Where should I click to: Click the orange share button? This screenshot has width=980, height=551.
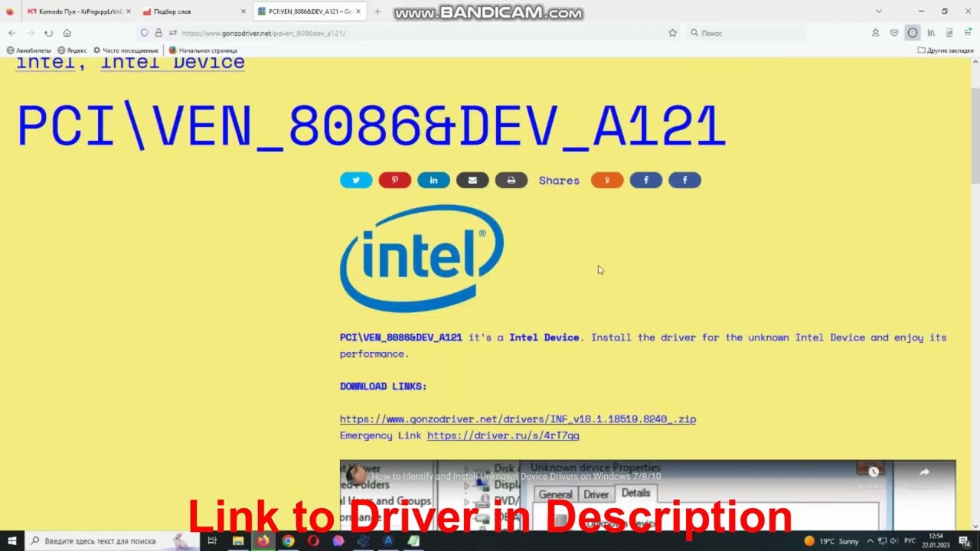607,180
